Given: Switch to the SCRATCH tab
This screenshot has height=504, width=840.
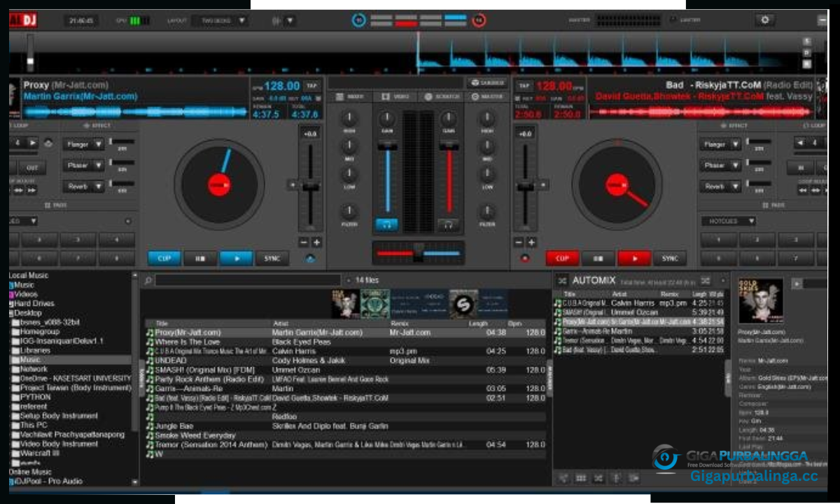Looking at the screenshot, I should click(442, 97).
